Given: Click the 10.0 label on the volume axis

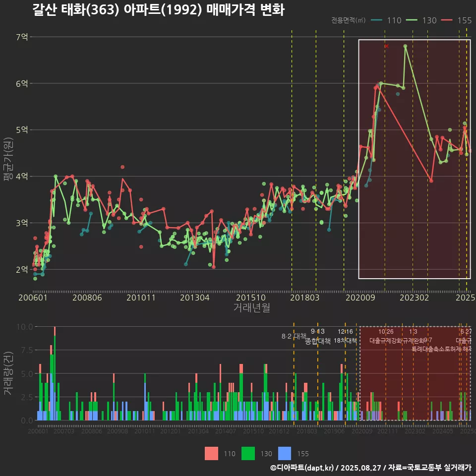Looking at the screenshot, I should pos(25,327).
